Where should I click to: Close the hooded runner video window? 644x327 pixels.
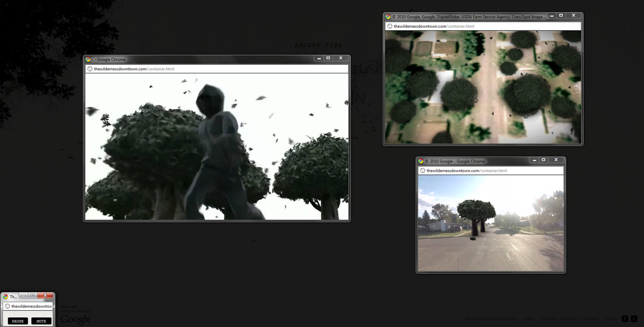(341, 58)
